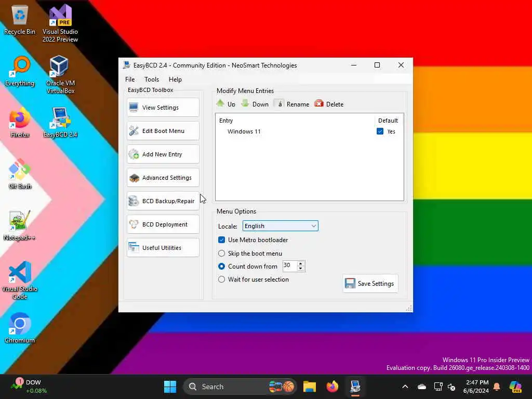Image resolution: width=532 pixels, height=399 pixels.
Task: Click EasyBCD taskbar button
Action: point(355,387)
